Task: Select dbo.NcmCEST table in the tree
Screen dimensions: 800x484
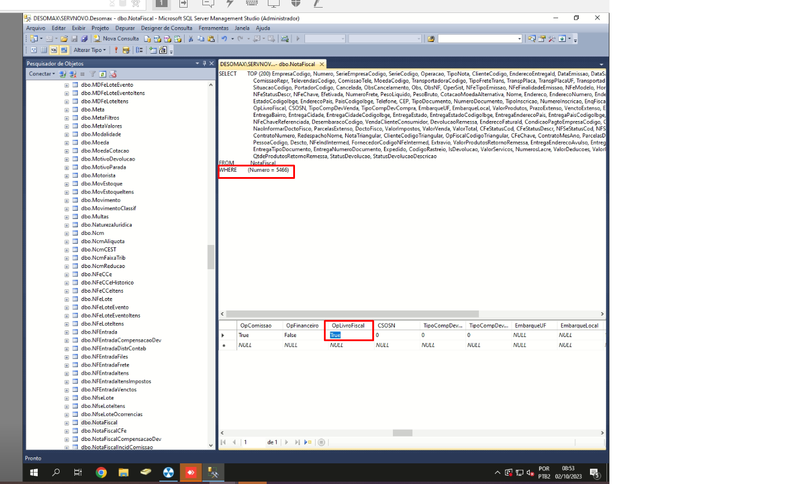Action: point(98,249)
